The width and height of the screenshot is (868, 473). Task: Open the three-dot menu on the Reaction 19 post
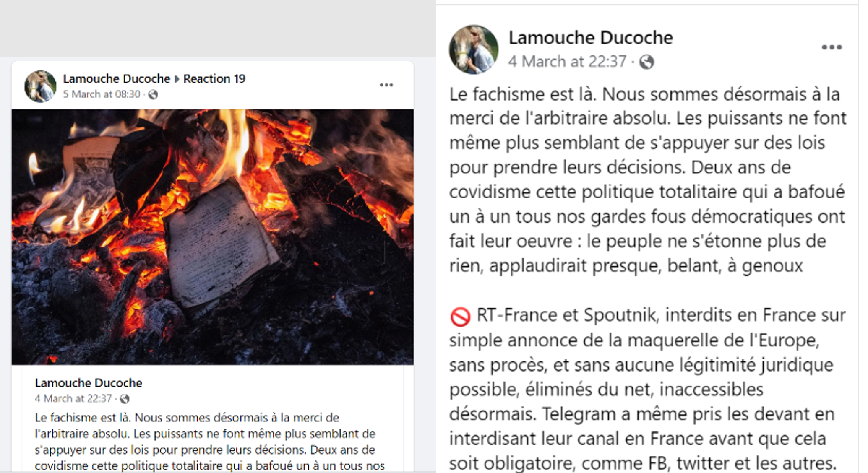click(386, 85)
